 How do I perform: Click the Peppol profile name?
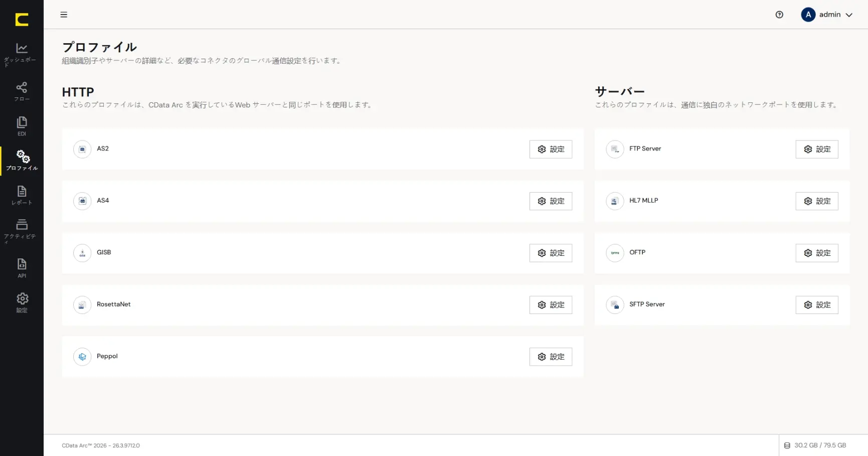coord(107,356)
